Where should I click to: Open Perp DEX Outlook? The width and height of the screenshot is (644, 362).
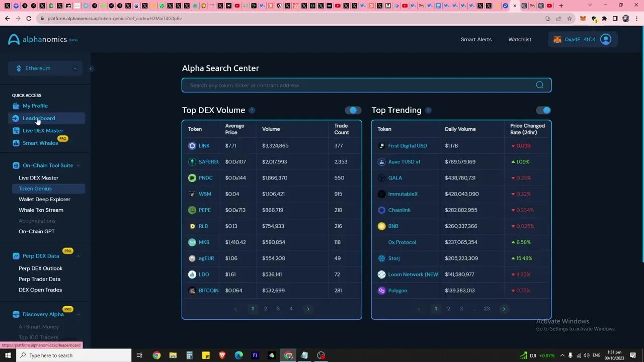(x=40, y=268)
